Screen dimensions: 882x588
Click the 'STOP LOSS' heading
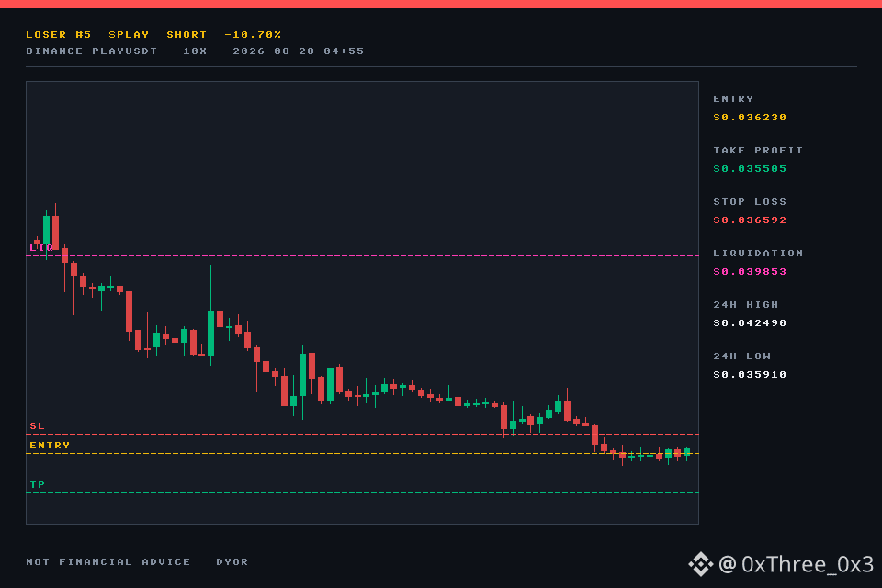[x=750, y=202]
